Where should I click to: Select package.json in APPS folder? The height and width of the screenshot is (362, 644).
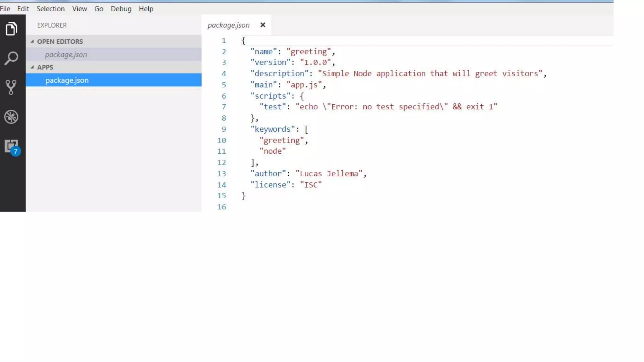67,80
